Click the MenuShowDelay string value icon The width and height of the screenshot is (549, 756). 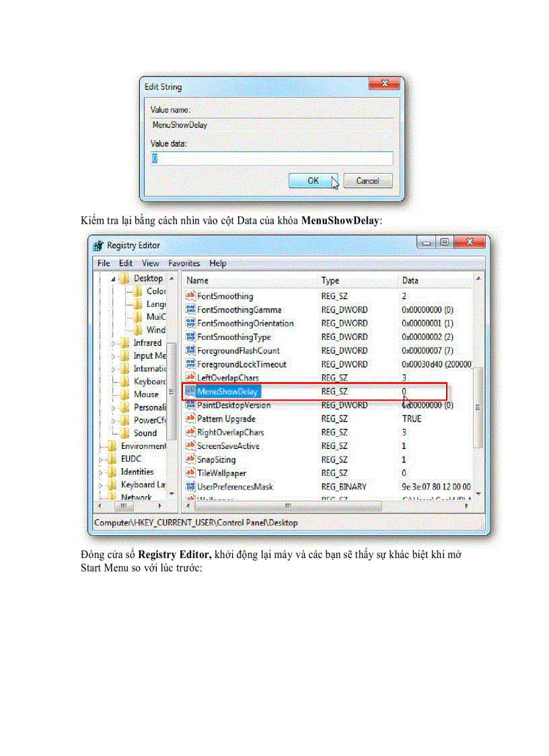click(190, 391)
